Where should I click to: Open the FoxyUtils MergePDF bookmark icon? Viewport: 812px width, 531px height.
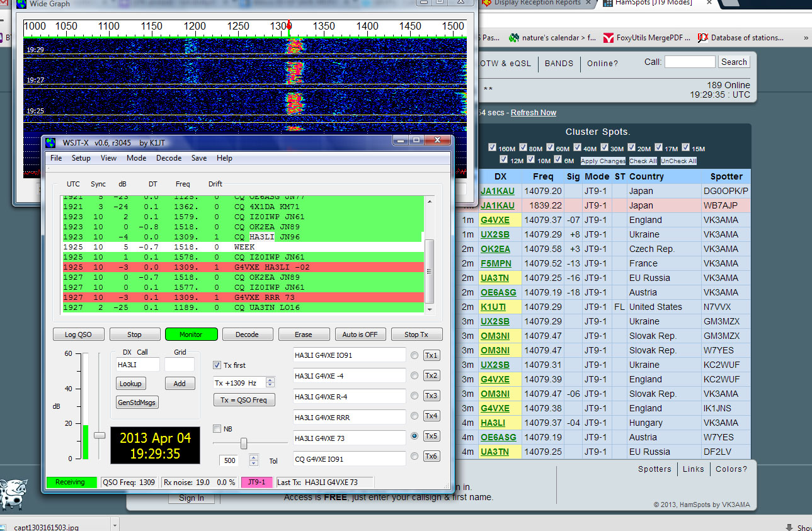point(608,38)
